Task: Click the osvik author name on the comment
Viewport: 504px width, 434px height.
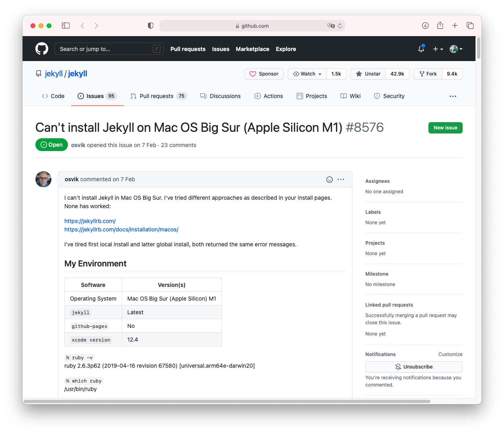Action: [72, 179]
